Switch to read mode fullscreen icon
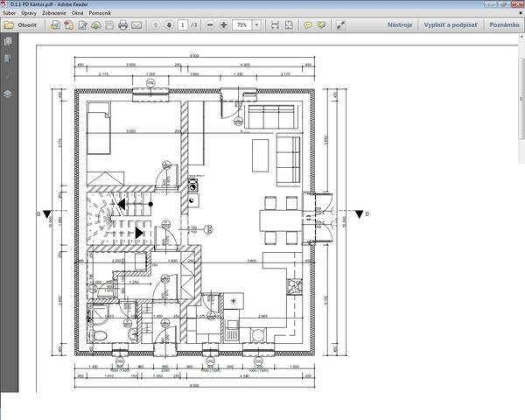Screen dimensions: 525x420 [341, 25]
